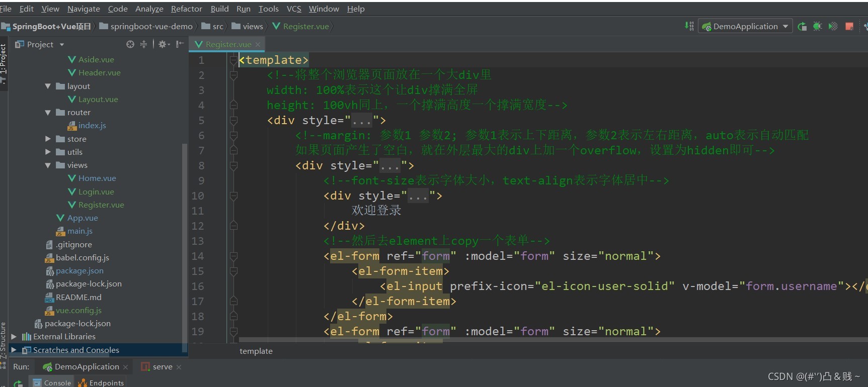Toggle fold marker at line 14 el-form
Screen dimensions: 868x387
click(233, 256)
